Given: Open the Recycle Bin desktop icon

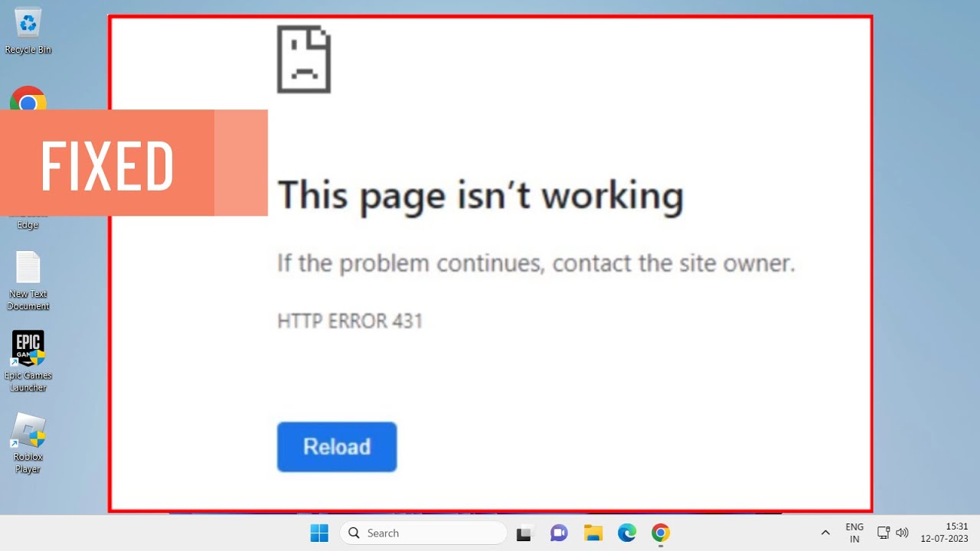Looking at the screenshot, I should pyautogui.click(x=28, y=31).
